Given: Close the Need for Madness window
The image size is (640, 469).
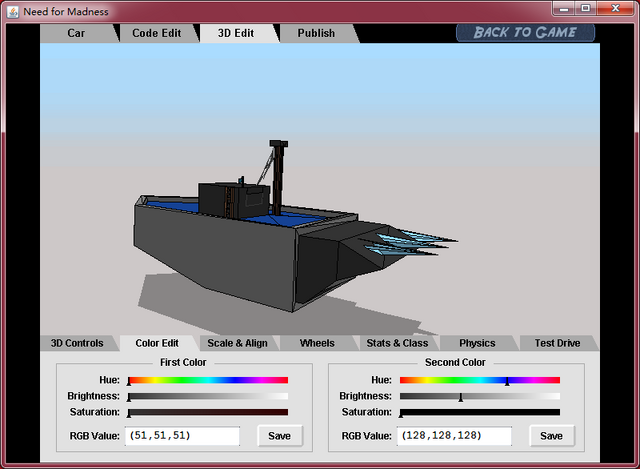Looking at the screenshot, I should 616,9.
